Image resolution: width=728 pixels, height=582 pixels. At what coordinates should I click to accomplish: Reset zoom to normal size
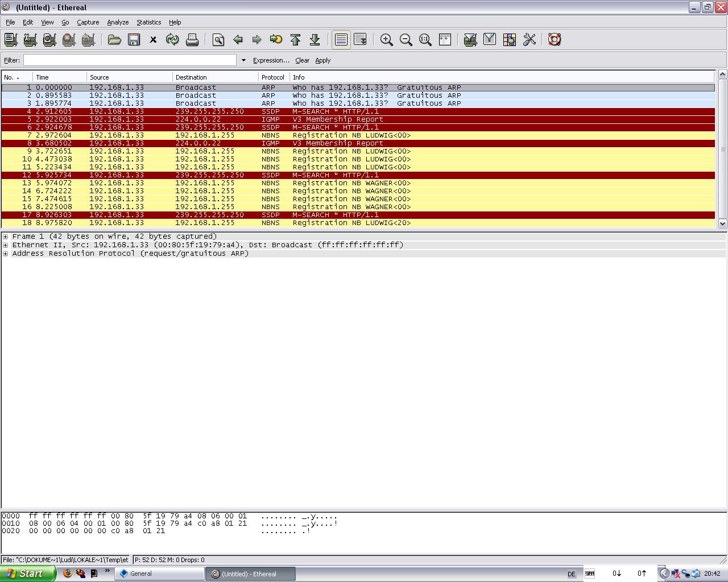pyautogui.click(x=425, y=39)
